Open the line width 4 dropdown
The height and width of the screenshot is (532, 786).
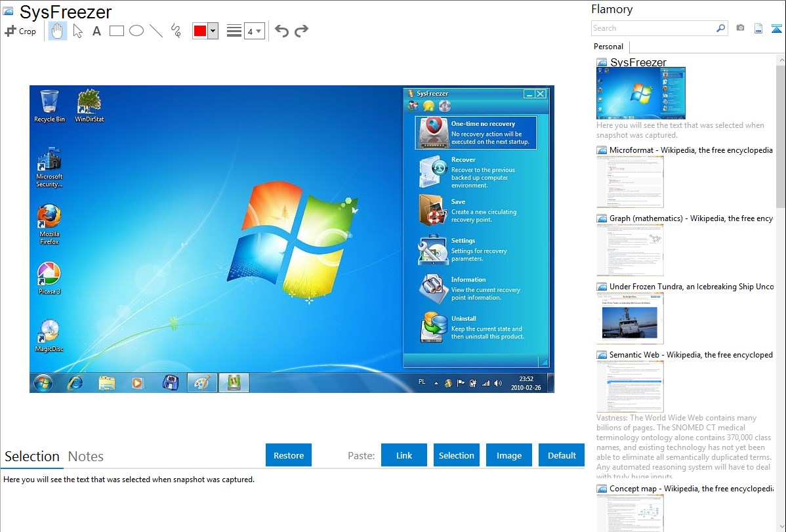254,31
